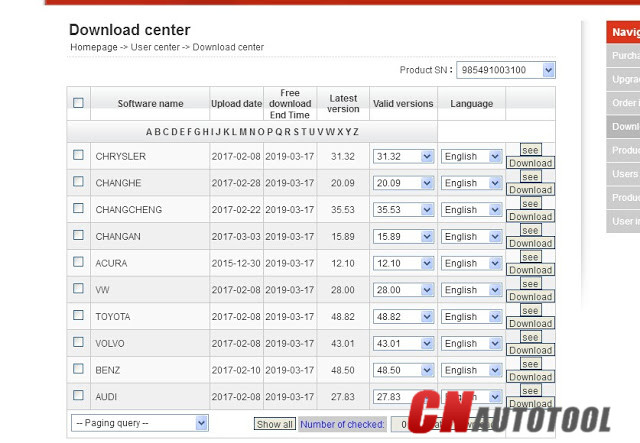Filter software by letter A
640x443 pixels.
(149, 132)
